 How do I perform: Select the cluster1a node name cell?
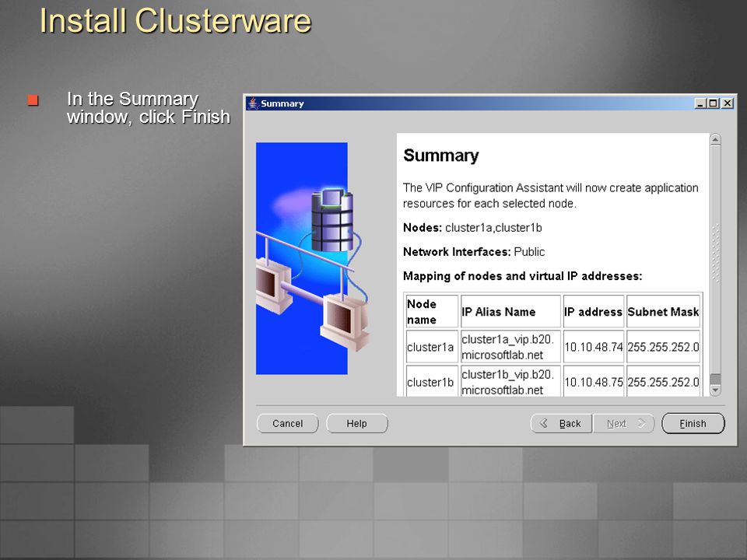[430, 347]
